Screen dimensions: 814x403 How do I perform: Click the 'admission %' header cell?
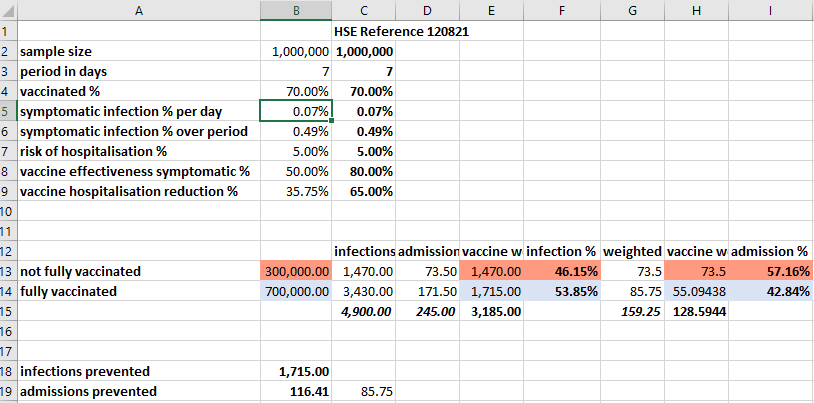(x=771, y=251)
